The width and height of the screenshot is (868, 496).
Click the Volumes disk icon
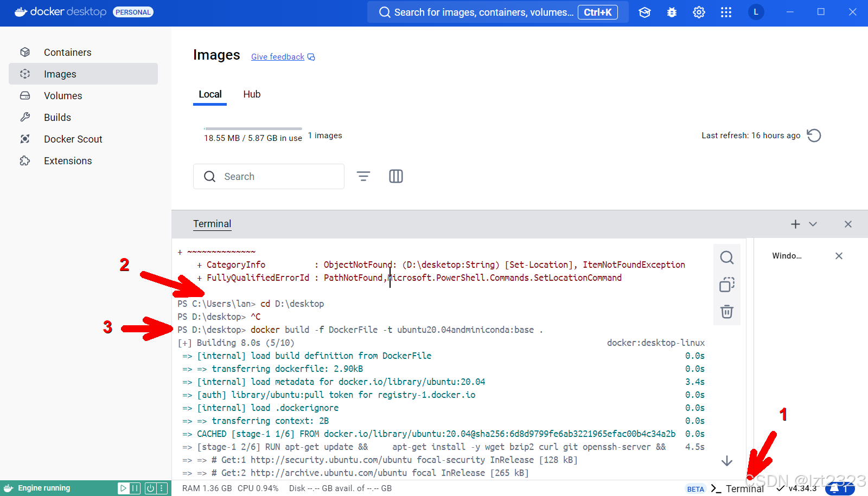tap(25, 95)
